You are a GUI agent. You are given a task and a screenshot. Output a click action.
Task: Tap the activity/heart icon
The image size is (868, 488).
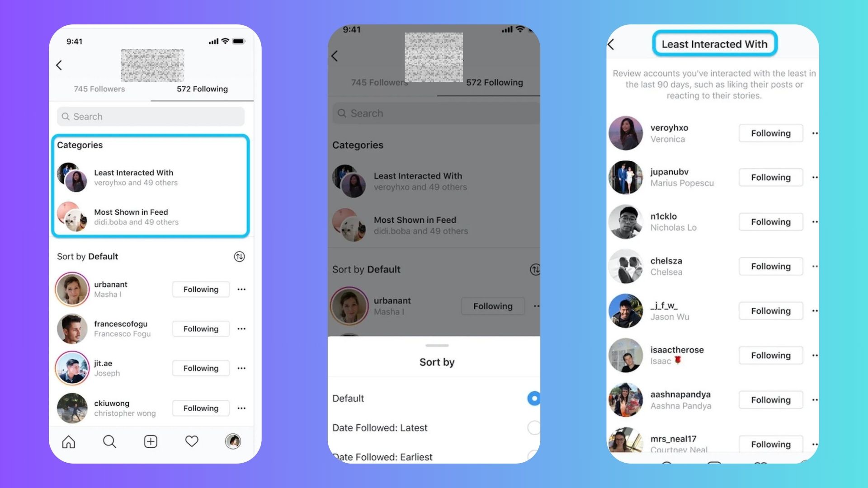[x=191, y=442]
